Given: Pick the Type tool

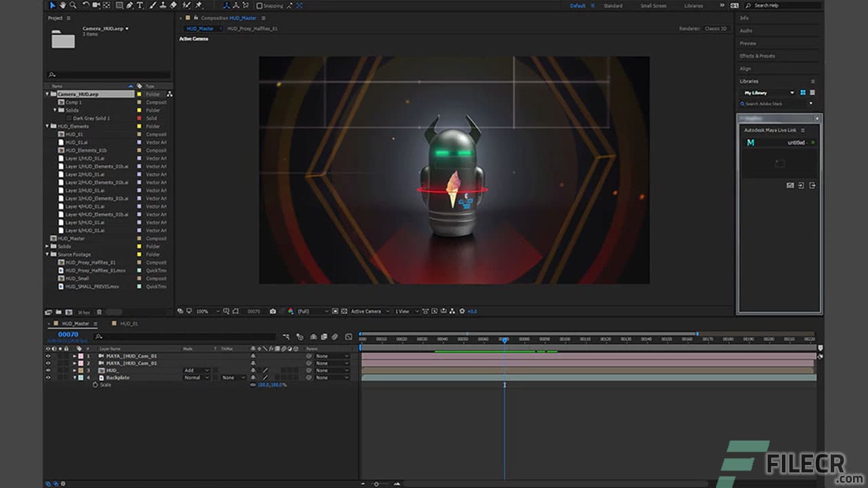Looking at the screenshot, I should pos(140,5).
